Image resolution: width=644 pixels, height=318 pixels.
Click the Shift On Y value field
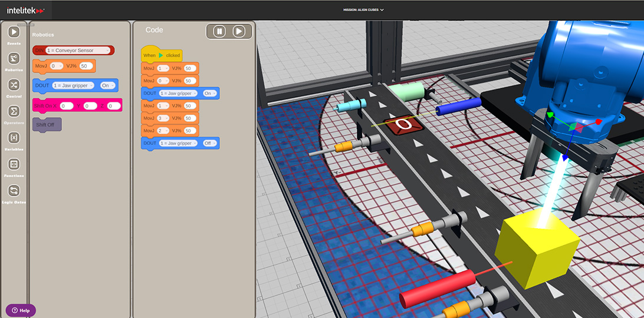(x=90, y=106)
